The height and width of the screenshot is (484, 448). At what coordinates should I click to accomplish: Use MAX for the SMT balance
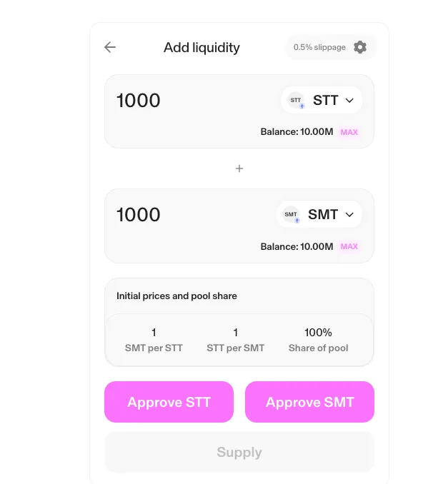click(349, 246)
